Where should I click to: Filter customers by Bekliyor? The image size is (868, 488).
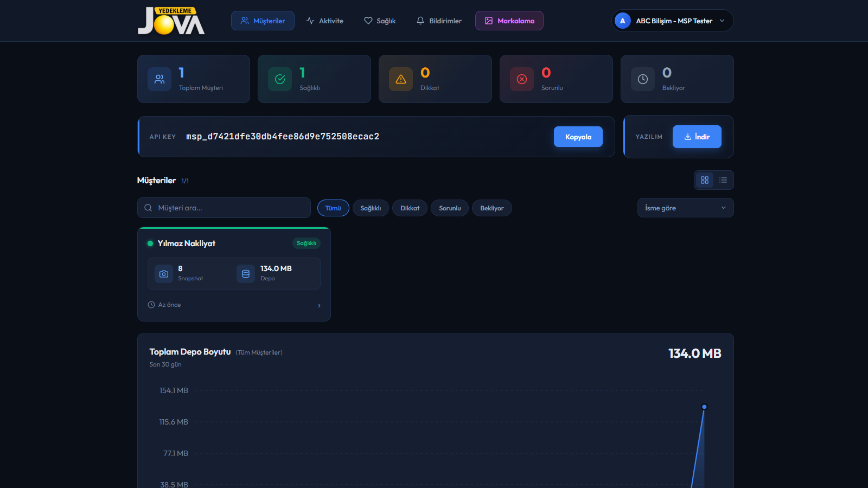(492, 208)
